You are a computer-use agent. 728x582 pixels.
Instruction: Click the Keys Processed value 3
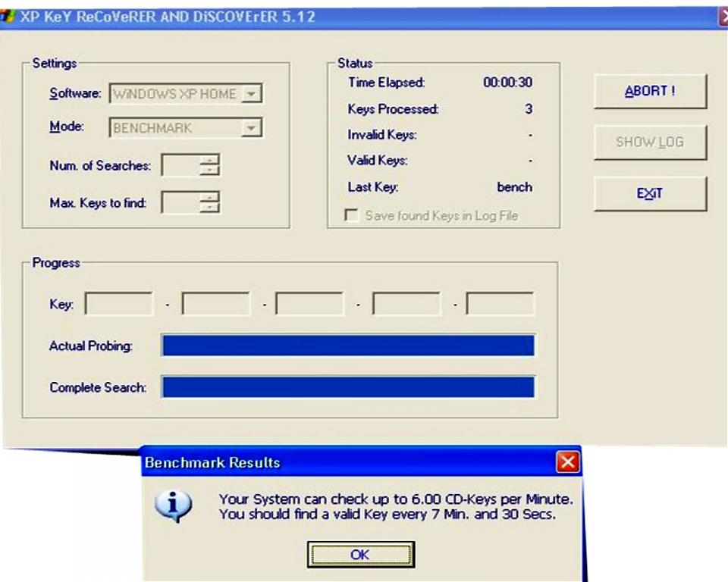click(529, 109)
